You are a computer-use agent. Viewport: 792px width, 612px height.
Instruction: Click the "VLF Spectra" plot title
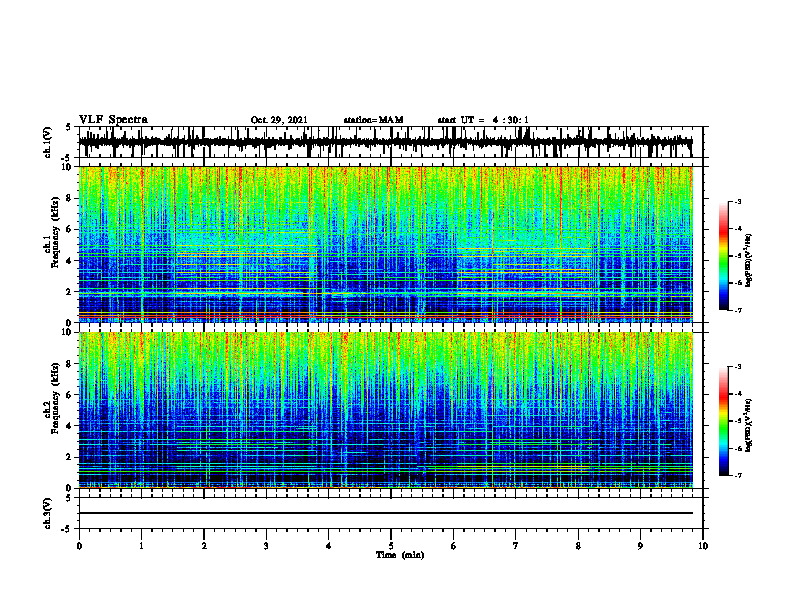pos(113,120)
